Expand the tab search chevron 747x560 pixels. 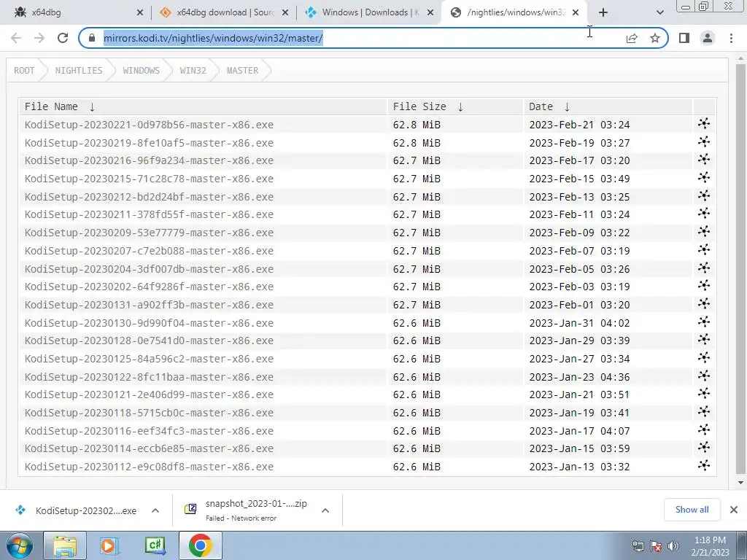659,13
